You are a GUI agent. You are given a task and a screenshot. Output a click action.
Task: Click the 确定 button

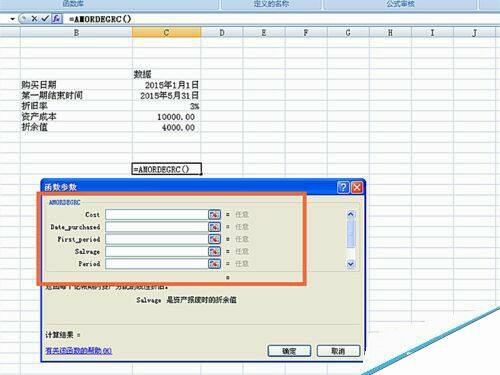[289, 351]
